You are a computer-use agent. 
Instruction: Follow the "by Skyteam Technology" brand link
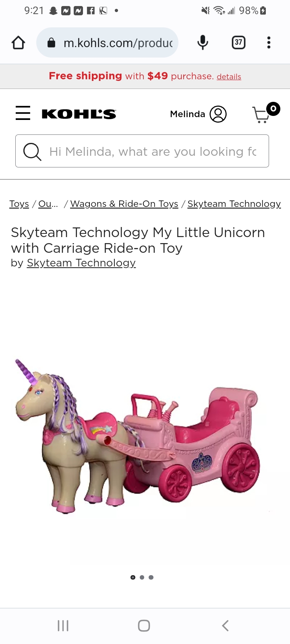[81, 263]
